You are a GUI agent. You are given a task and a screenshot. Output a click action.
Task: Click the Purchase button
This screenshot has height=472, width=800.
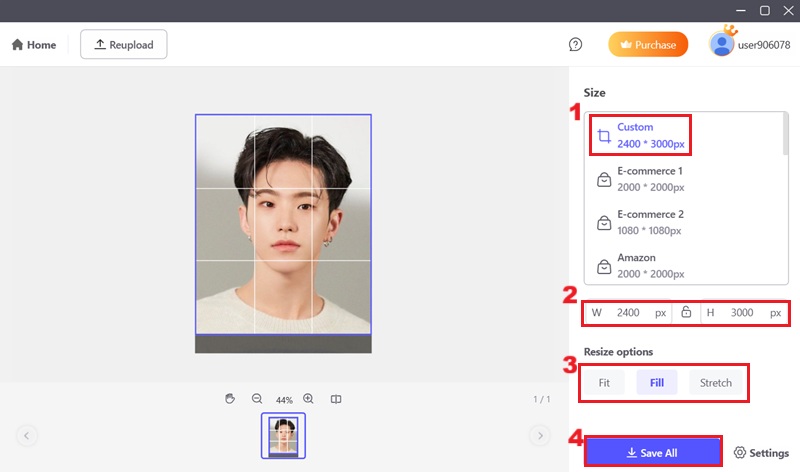pos(648,45)
